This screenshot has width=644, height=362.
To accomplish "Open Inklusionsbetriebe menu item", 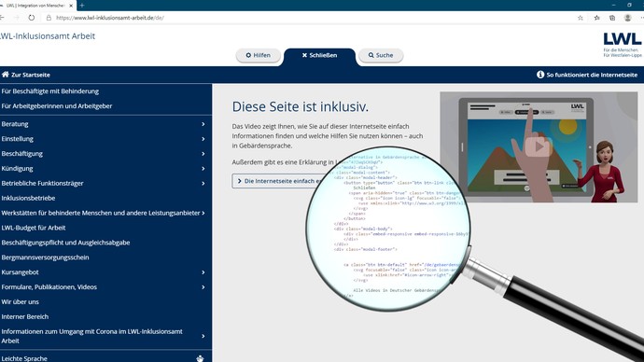I will (28, 198).
